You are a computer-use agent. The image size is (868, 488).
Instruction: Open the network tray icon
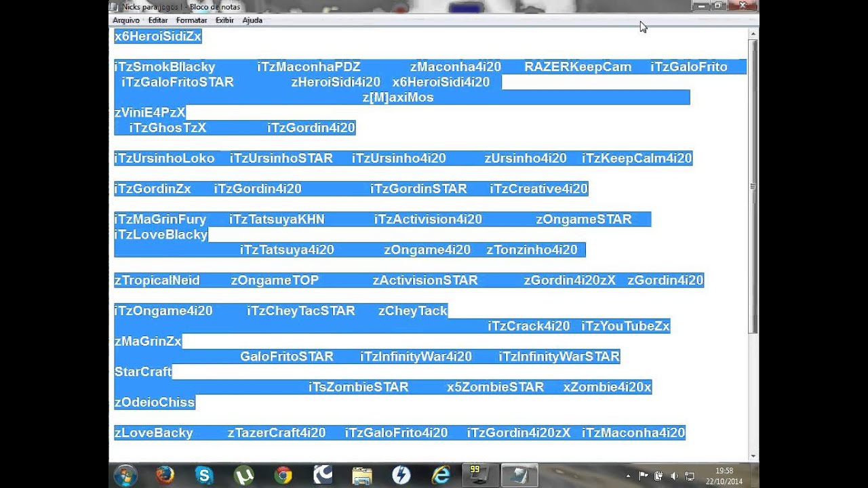point(690,476)
